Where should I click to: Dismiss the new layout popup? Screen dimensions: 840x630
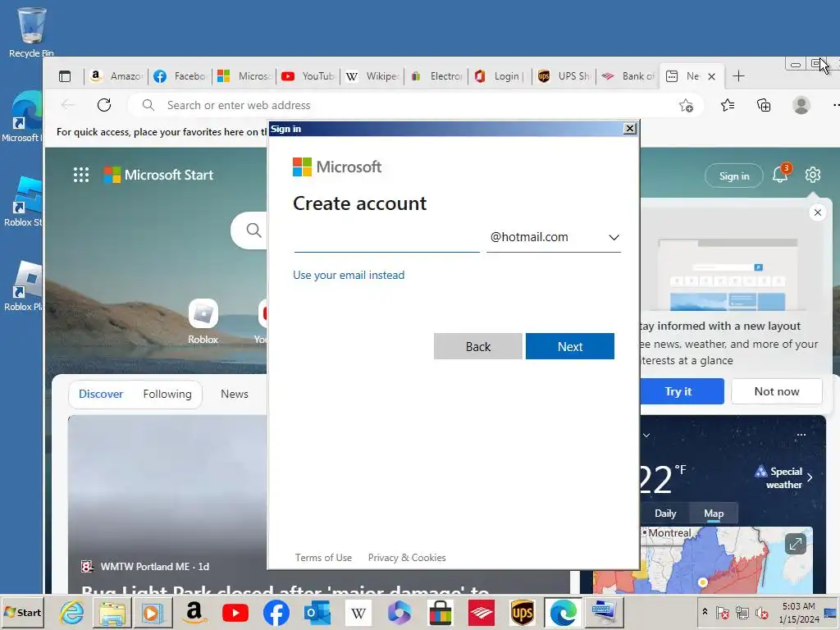pyautogui.click(x=818, y=212)
